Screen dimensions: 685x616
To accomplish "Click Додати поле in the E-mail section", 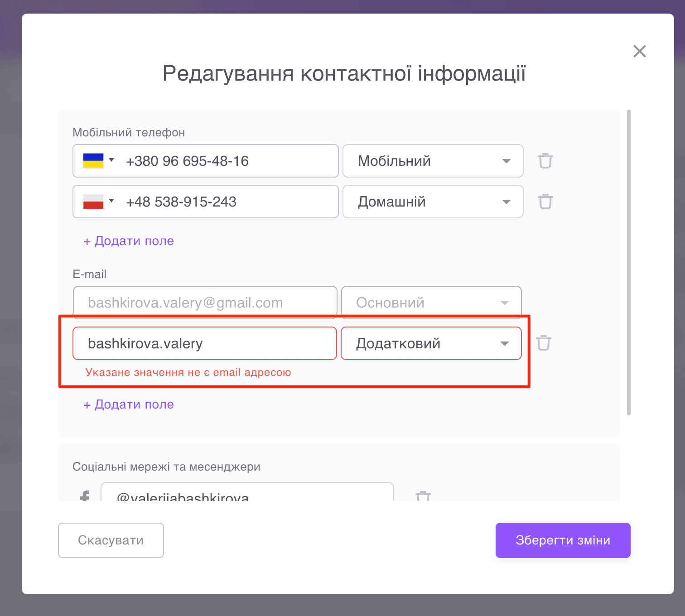I will pos(128,404).
